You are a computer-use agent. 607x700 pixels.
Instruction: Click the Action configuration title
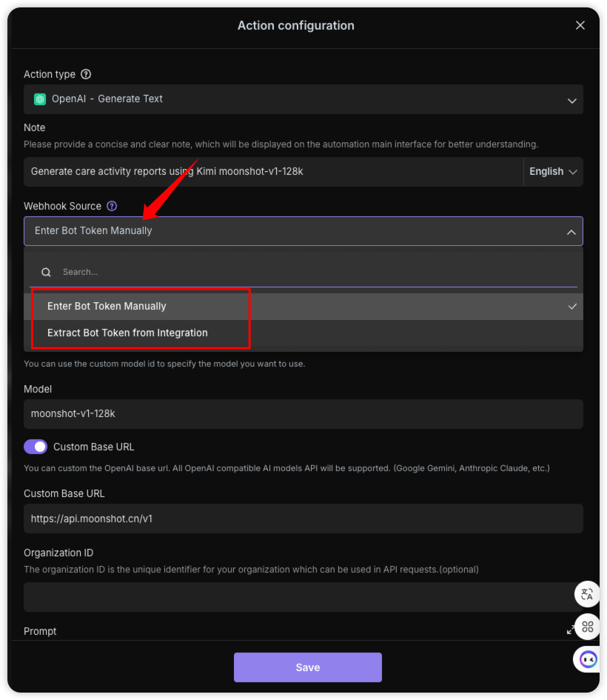(295, 25)
